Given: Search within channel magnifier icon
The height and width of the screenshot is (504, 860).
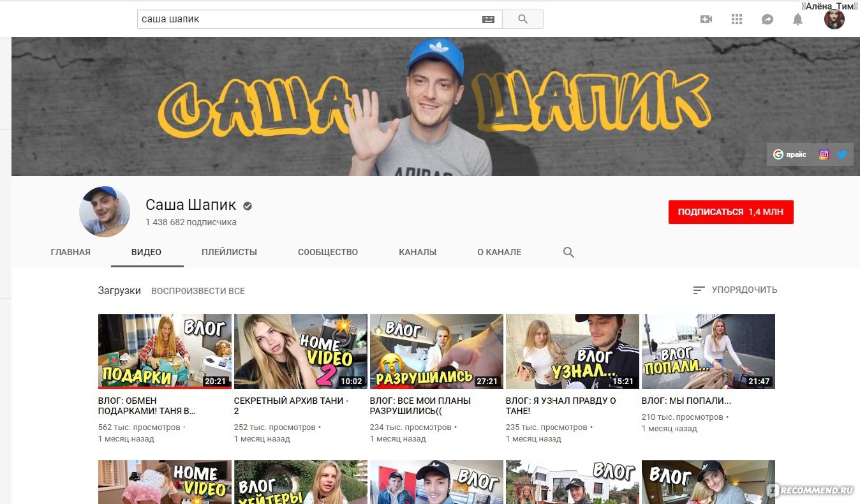Looking at the screenshot, I should click(x=568, y=252).
